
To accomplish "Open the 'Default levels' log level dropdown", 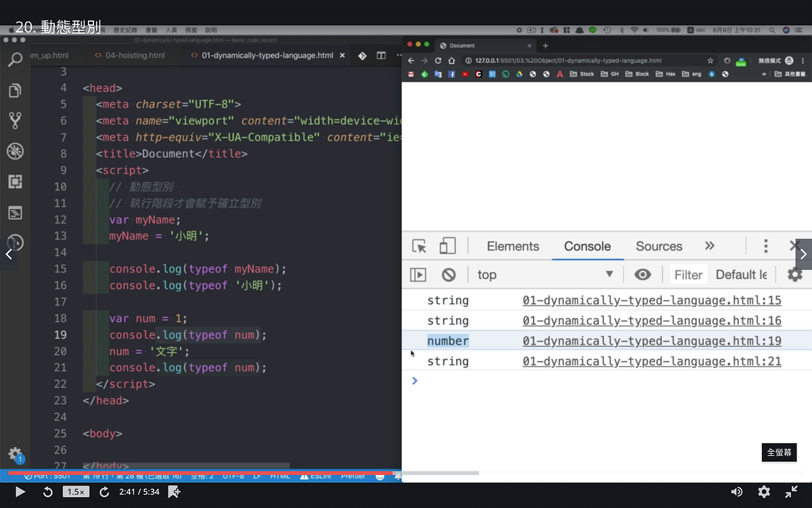I will (741, 274).
